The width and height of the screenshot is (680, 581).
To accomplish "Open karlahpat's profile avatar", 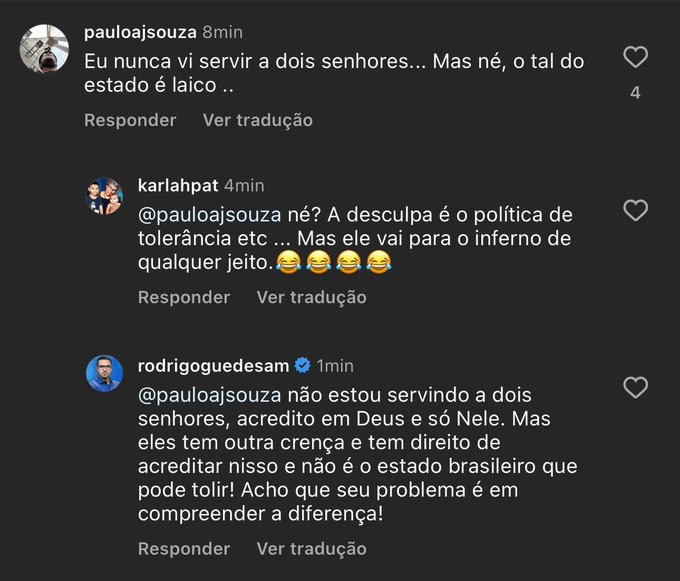I will click(104, 196).
